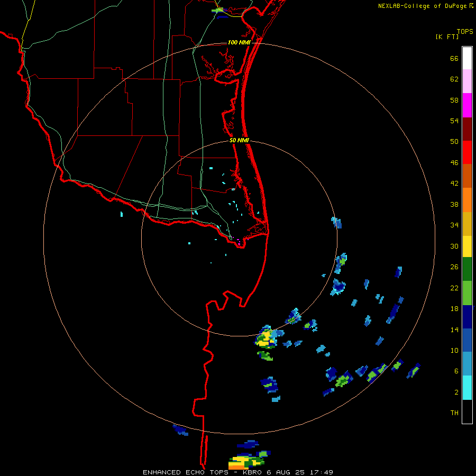Click the light blue legend swatch beside 6
The width and height of the screenshot is (476, 476).
click(x=467, y=364)
